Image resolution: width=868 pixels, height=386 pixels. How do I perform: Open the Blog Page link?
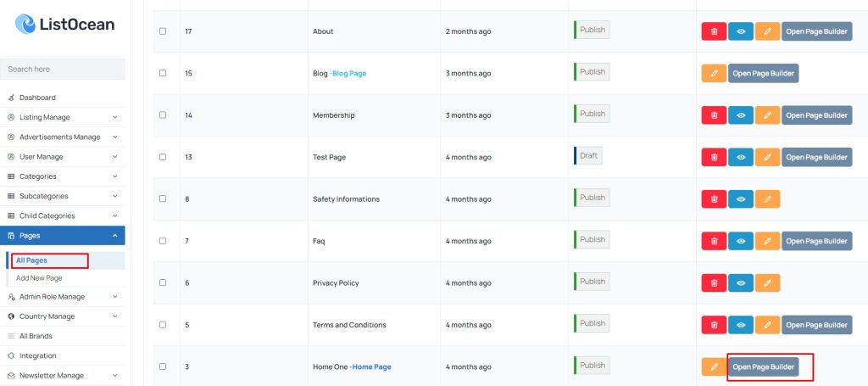348,73
